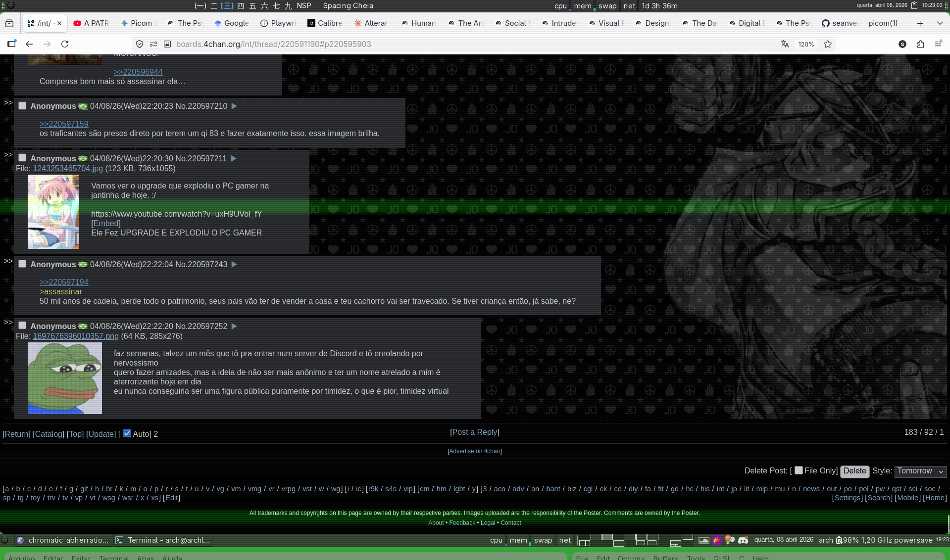This screenshot has width=950, height=560.
Task: Switch to the seanve GitHub tab
Action: 840,23
